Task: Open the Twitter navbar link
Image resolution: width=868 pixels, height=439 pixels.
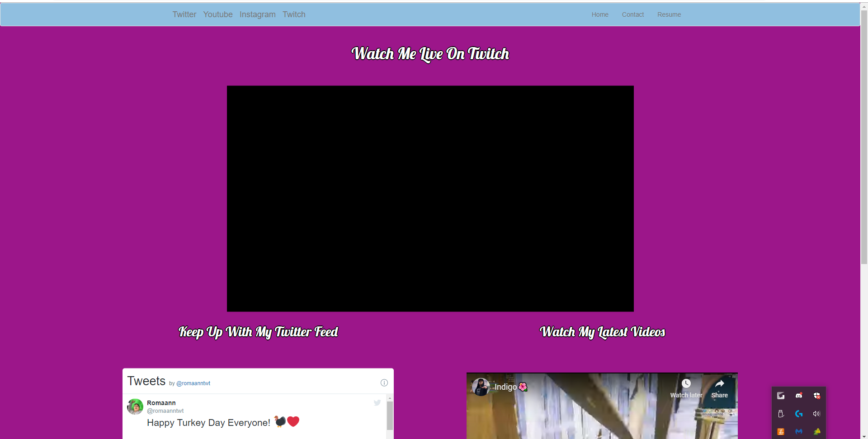Action: pos(184,14)
